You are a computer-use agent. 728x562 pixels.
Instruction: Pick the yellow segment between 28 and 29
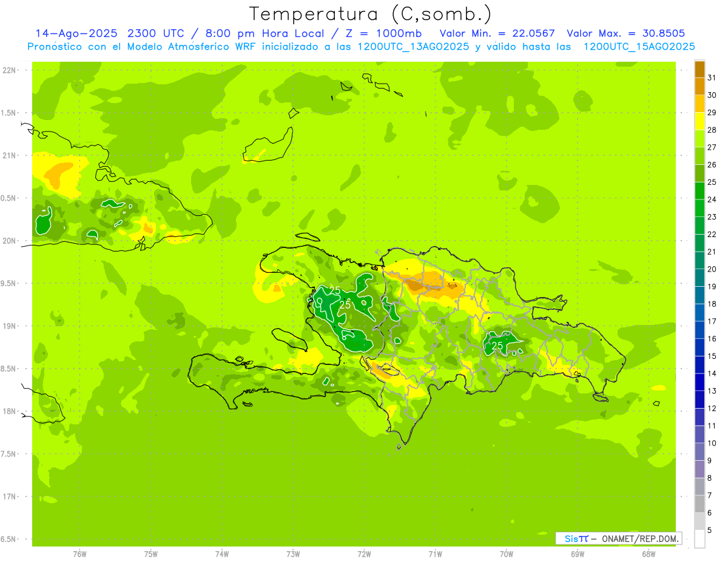click(x=699, y=121)
